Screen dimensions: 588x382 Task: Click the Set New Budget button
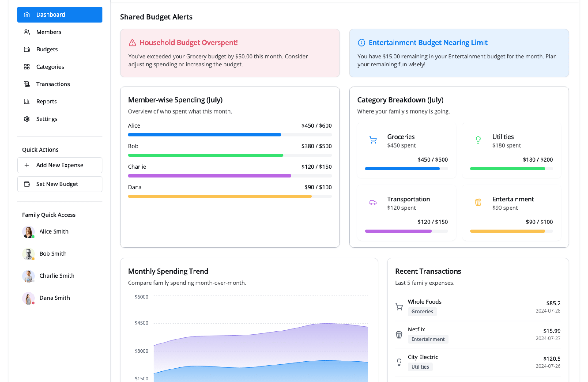click(x=60, y=184)
